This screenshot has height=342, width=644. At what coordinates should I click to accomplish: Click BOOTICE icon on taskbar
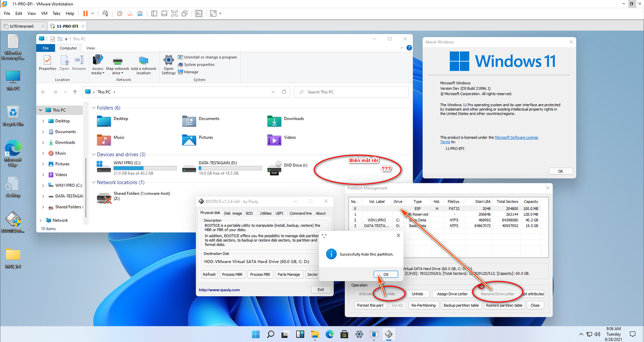point(388,334)
